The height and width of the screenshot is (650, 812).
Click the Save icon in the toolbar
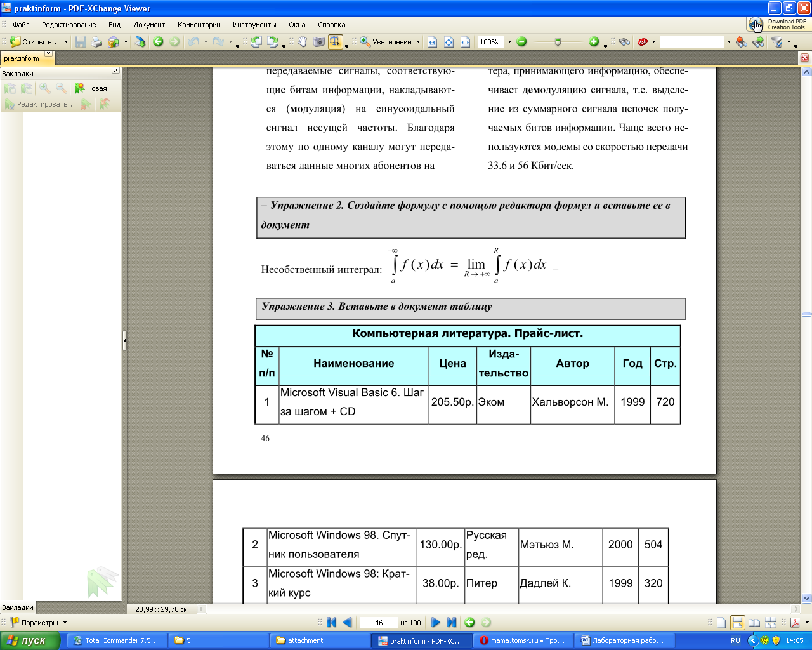click(81, 42)
